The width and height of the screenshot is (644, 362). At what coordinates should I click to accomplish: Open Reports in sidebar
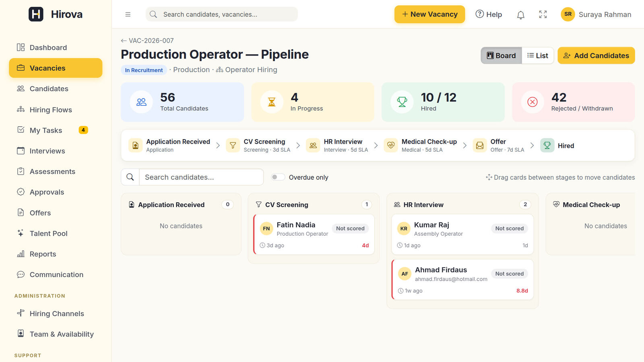click(x=56, y=254)
